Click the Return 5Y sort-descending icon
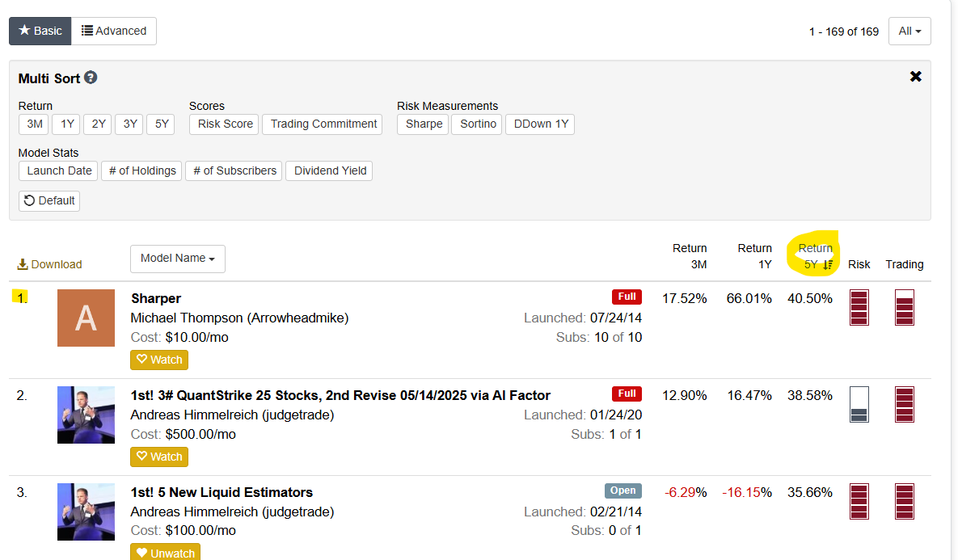This screenshot has width=958, height=560. point(827,264)
